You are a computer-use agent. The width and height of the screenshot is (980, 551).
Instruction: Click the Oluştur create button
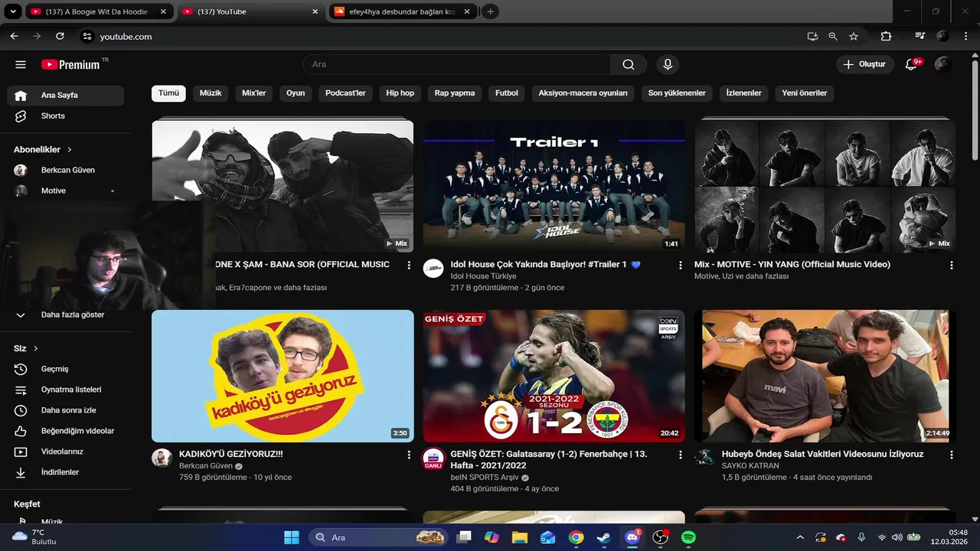click(864, 64)
